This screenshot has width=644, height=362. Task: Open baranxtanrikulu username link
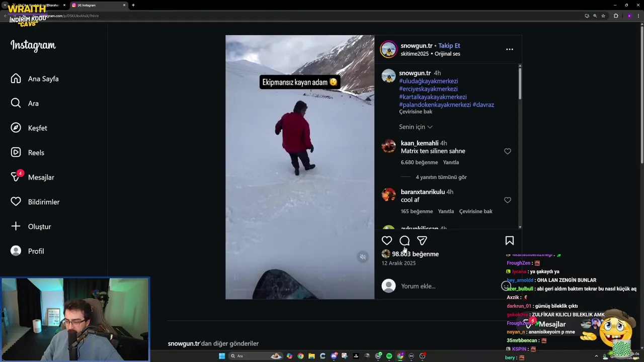[423, 192]
